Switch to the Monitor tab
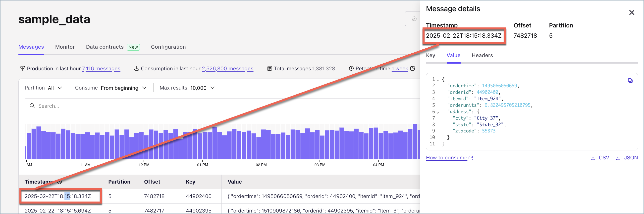The height and width of the screenshot is (214, 644). point(65,47)
